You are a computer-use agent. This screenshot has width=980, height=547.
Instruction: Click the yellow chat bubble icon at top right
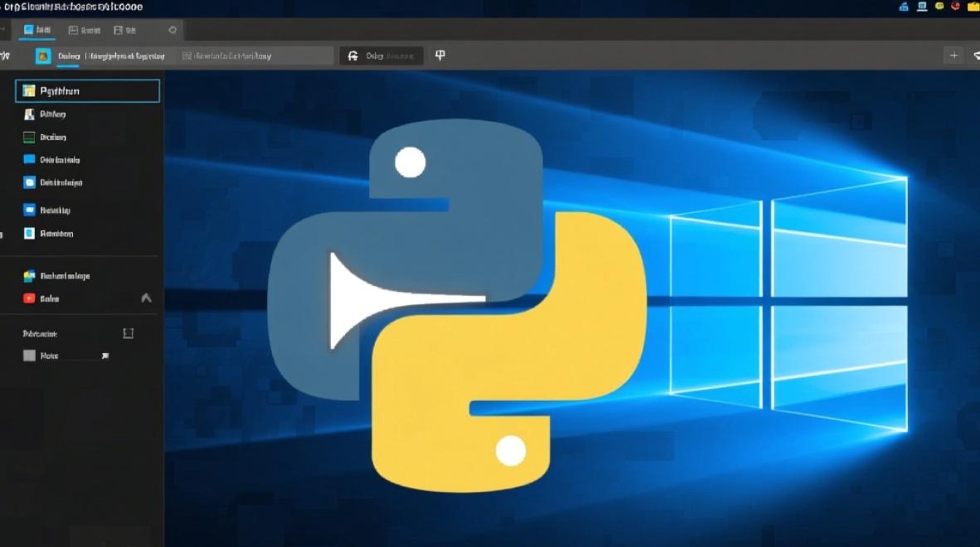tap(939, 6)
